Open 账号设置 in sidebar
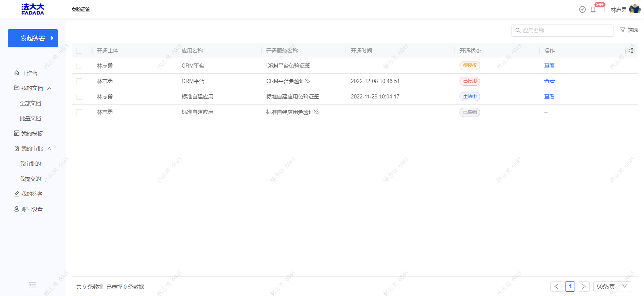Viewport: 644px width, 296px height. (32, 209)
